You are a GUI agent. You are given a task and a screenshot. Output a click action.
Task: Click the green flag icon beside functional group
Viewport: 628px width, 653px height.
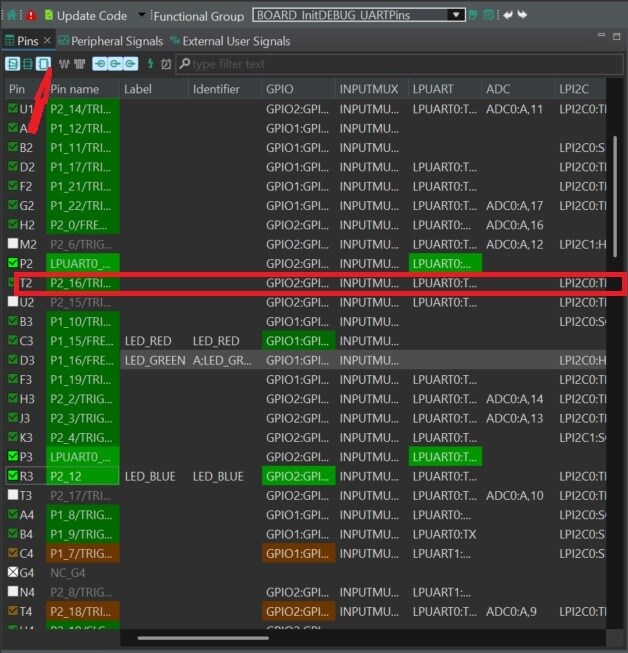pos(473,15)
